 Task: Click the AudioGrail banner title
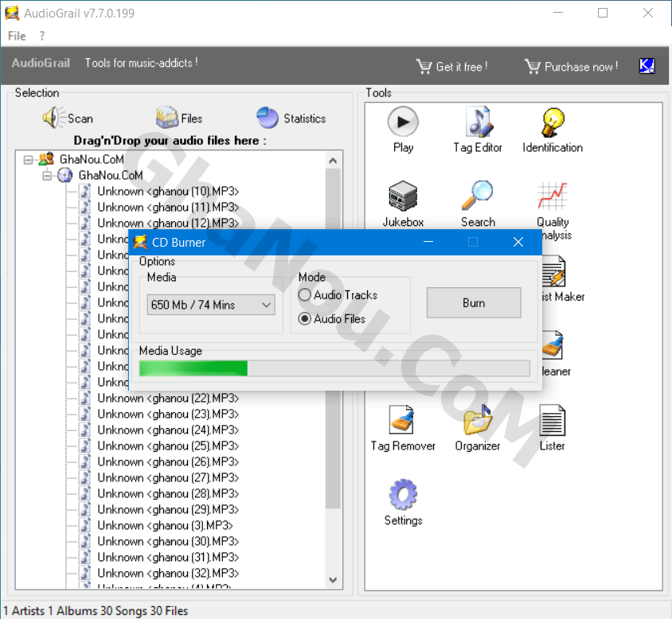tap(41, 63)
